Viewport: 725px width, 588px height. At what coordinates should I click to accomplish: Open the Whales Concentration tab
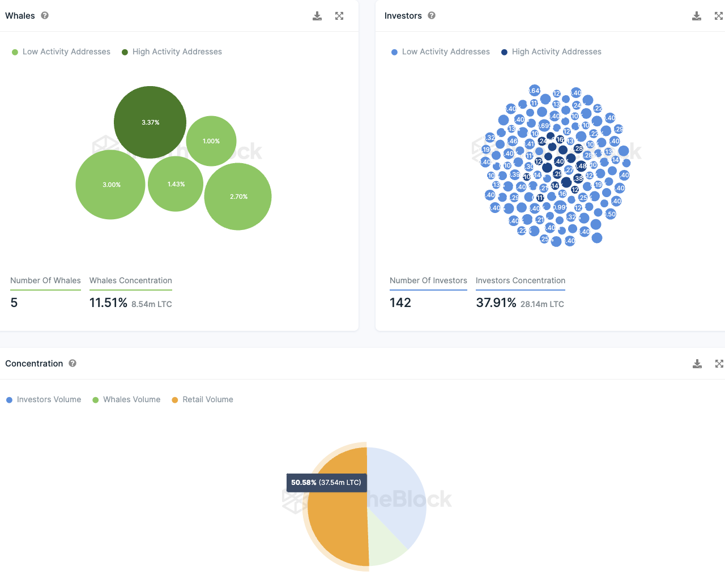pos(131,280)
